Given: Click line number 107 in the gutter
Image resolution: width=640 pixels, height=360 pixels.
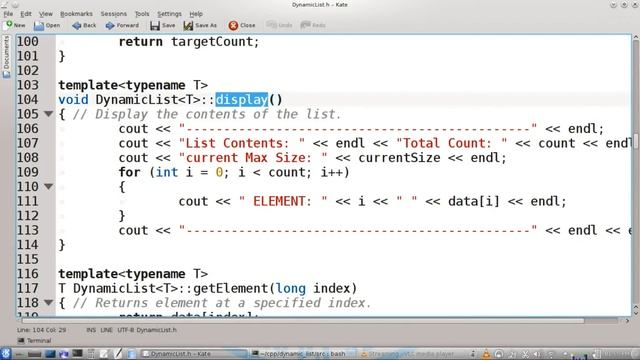Looking at the screenshot, I should pyautogui.click(x=27, y=143).
